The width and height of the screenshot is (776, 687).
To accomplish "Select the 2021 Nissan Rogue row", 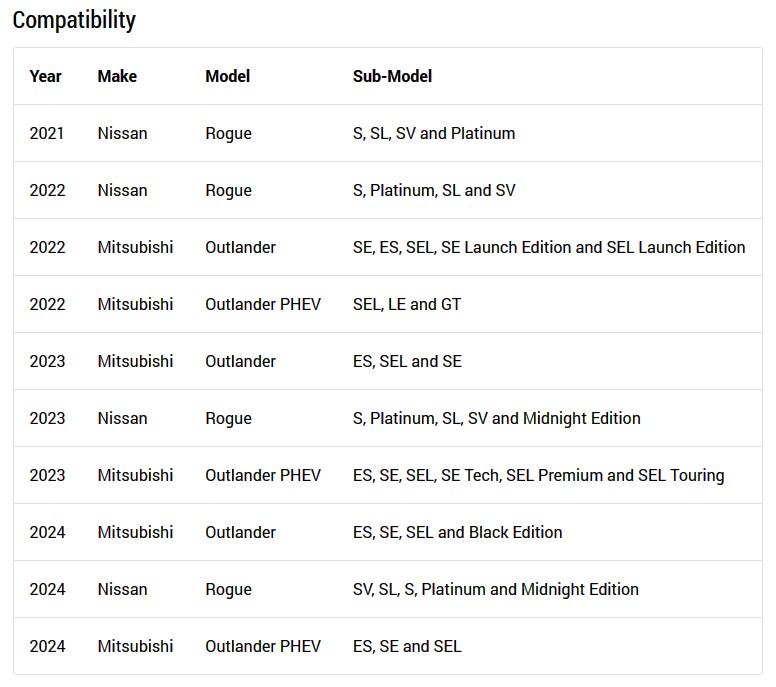I will (x=388, y=133).
